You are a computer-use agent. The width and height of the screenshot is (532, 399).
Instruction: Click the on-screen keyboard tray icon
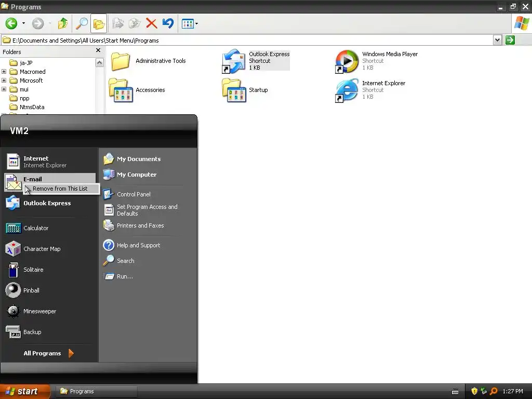tap(455, 392)
